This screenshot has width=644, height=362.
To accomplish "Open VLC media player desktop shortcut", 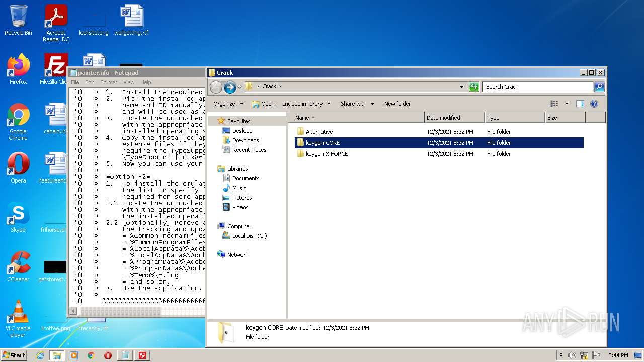I will 18,319.
